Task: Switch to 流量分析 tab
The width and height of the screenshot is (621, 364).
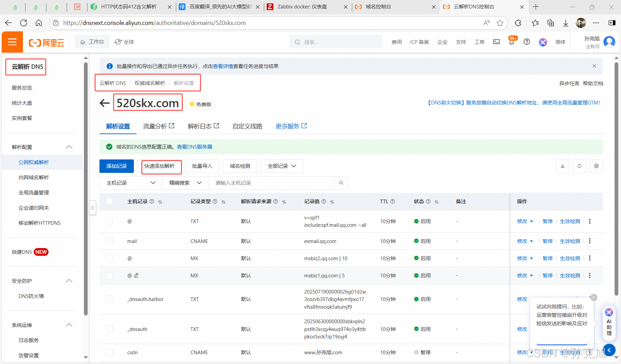Action: [x=158, y=126]
